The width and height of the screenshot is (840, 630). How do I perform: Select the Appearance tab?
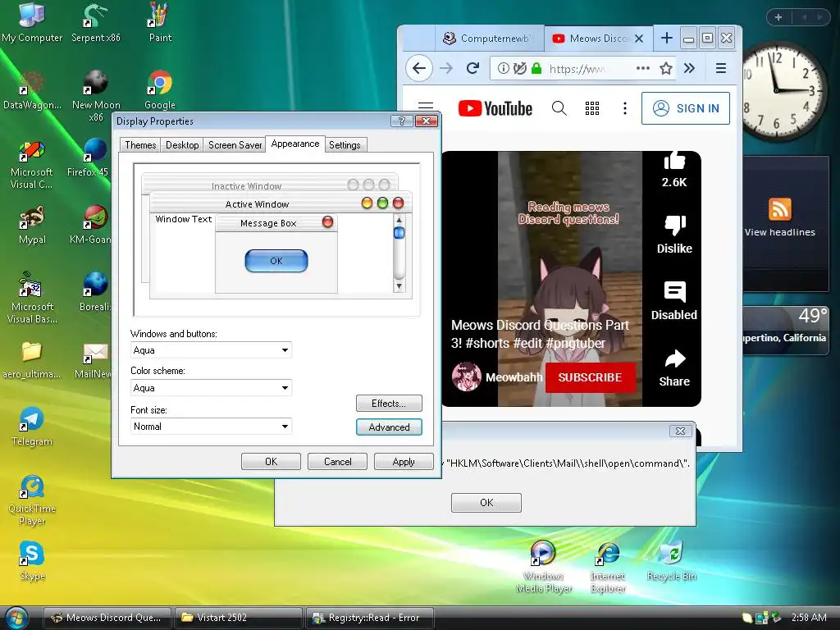[295, 144]
